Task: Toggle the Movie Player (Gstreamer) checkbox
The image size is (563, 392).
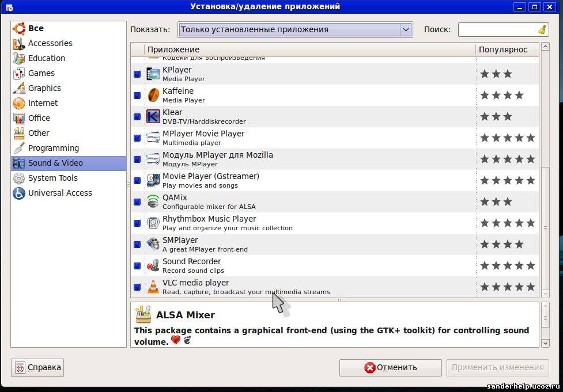Action: pyautogui.click(x=137, y=181)
